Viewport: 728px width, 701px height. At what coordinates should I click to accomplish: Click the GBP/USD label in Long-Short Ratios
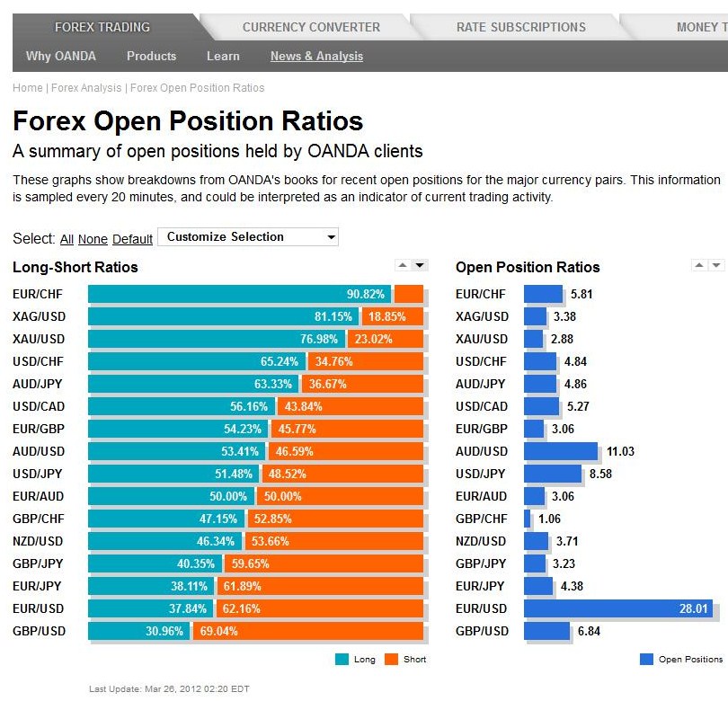(39, 631)
